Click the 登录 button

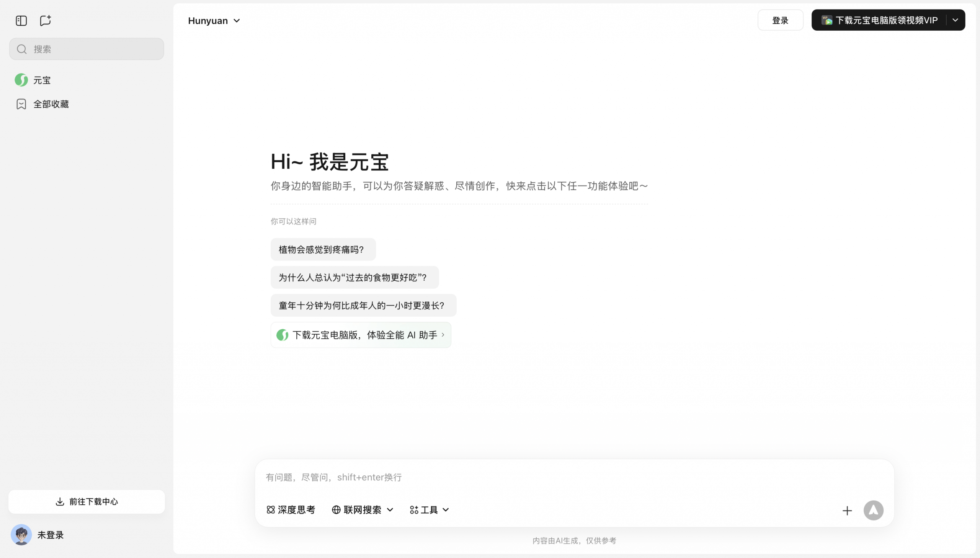click(780, 20)
